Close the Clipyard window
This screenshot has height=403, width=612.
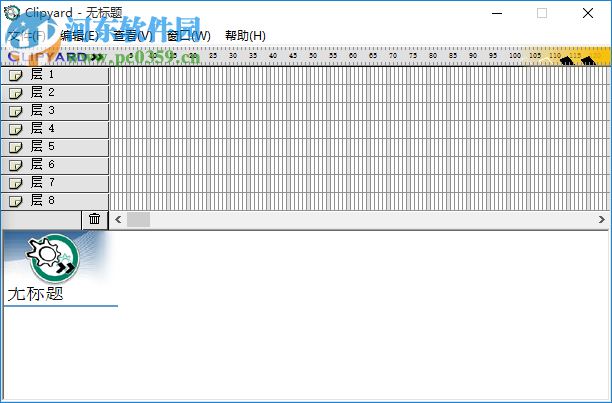(588, 13)
